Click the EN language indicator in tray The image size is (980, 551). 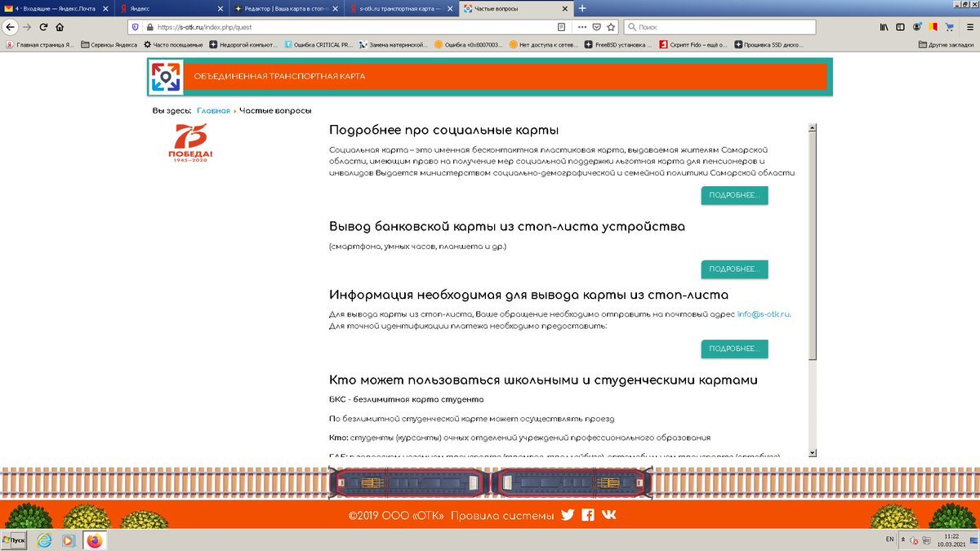889,540
